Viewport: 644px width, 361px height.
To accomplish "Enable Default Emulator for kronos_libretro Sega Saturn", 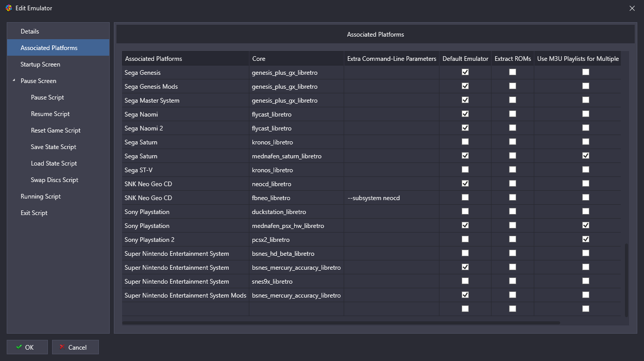I will 465,142.
